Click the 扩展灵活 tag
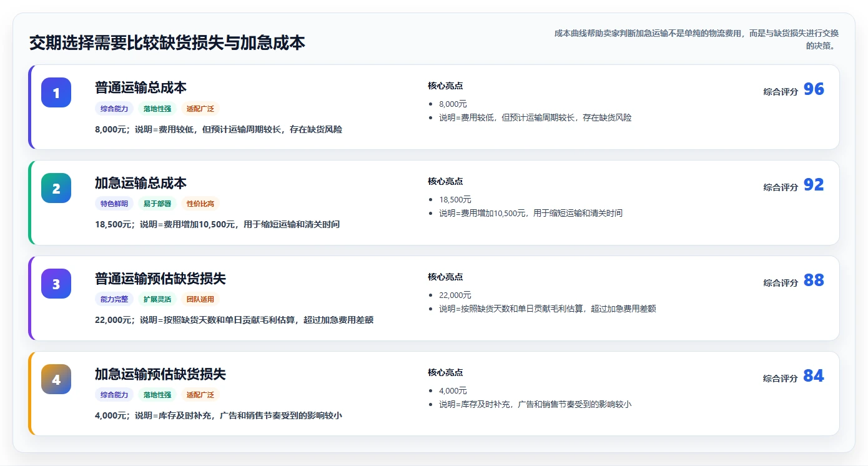This screenshot has height=466, width=868. pyautogui.click(x=157, y=299)
